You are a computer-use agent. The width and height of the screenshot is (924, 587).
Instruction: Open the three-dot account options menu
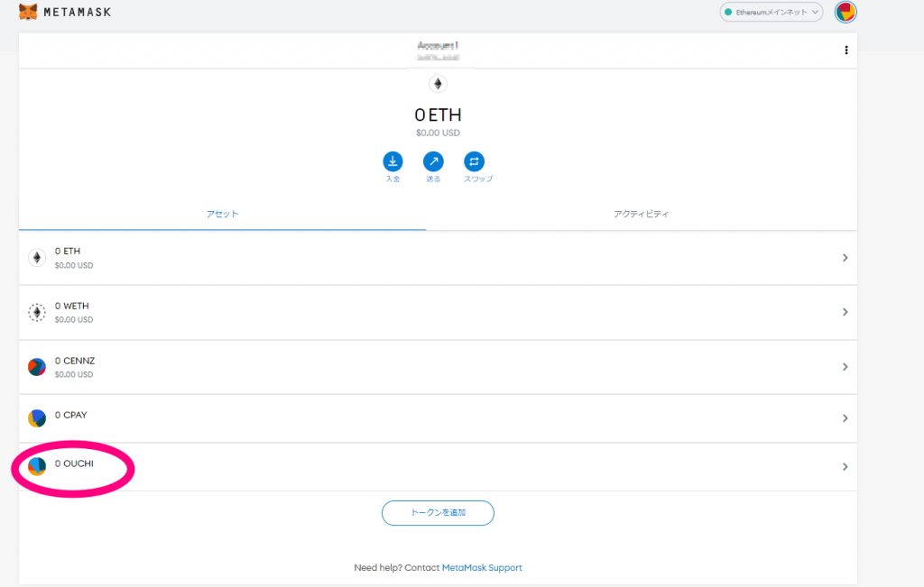click(x=845, y=50)
